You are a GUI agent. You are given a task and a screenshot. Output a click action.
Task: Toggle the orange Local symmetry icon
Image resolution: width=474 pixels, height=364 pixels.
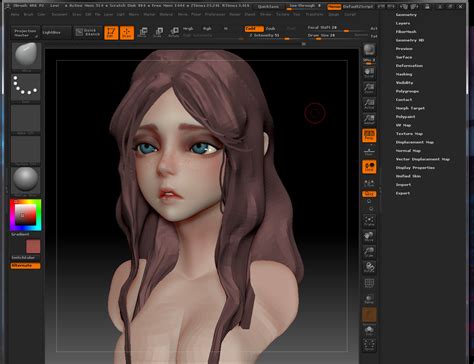(x=369, y=167)
